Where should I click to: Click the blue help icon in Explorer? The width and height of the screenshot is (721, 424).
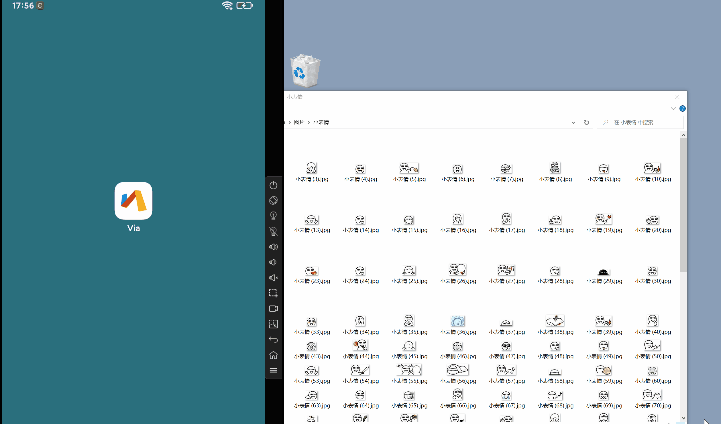click(x=682, y=109)
